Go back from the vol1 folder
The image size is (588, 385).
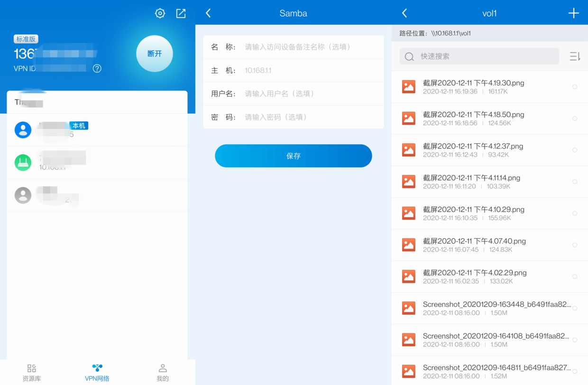click(404, 13)
